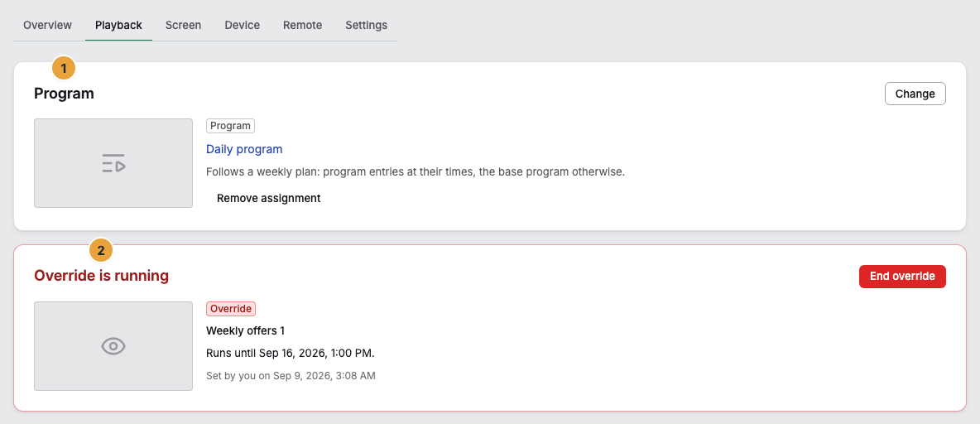
Task: Select the Playback tab
Action: pos(118,25)
